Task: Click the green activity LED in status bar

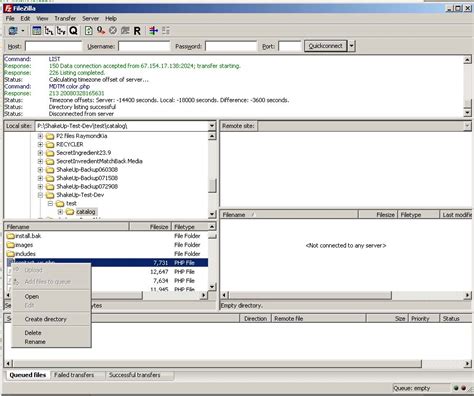Action: [x=456, y=388]
